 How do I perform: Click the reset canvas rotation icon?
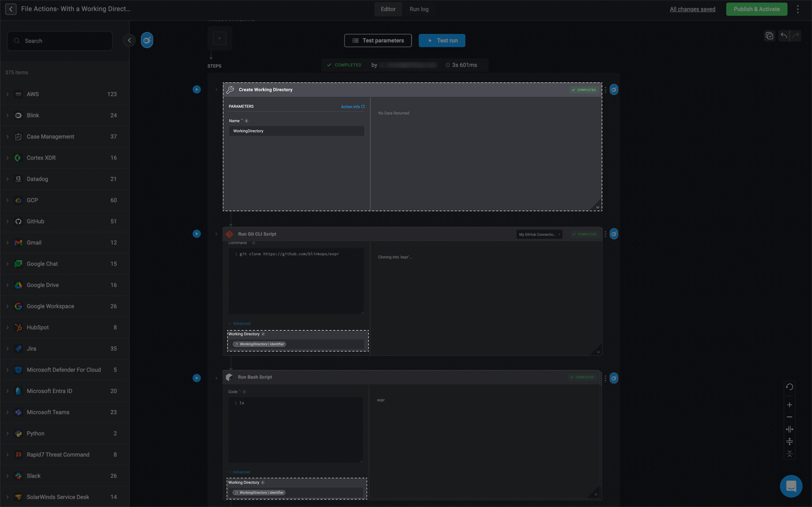coord(790,387)
